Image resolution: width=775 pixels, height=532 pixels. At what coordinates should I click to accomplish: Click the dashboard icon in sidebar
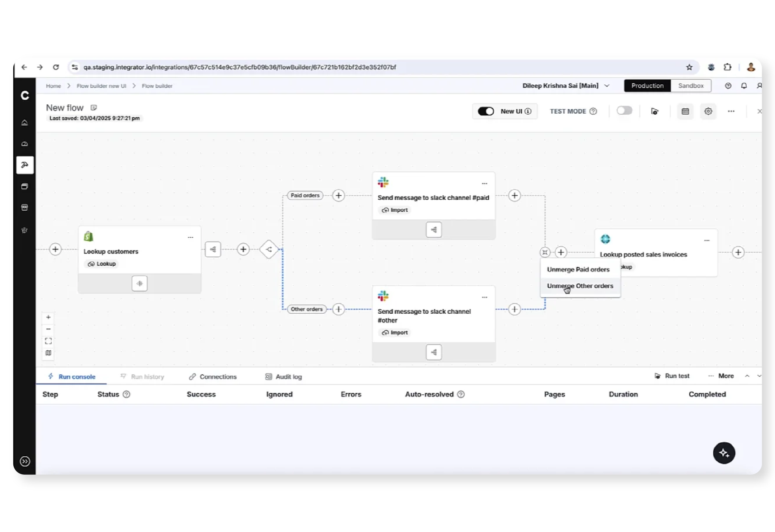(x=25, y=144)
